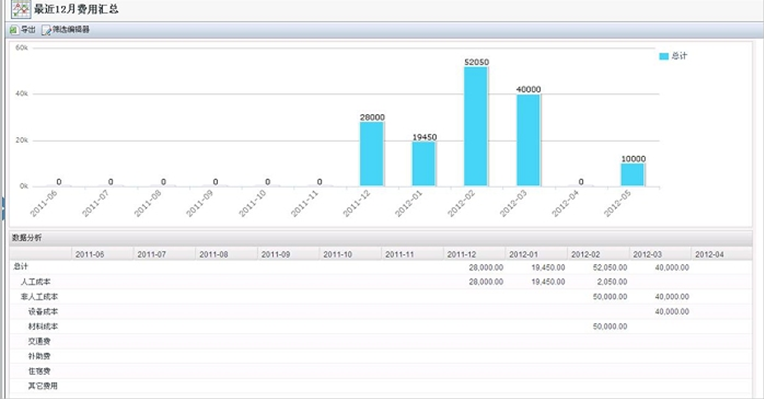Sort by the 2011-10 table column header
Screen dimensions: 764x399
click(350, 254)
